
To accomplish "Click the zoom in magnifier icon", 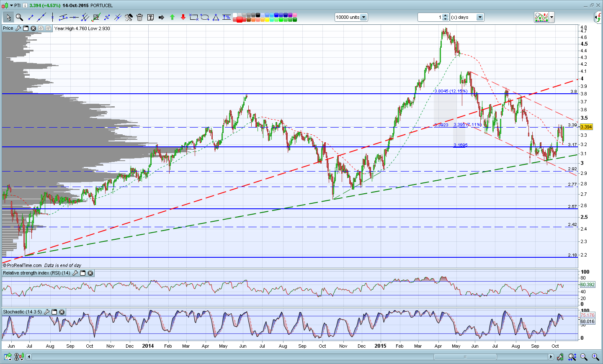I will click(x=595, y=357).
